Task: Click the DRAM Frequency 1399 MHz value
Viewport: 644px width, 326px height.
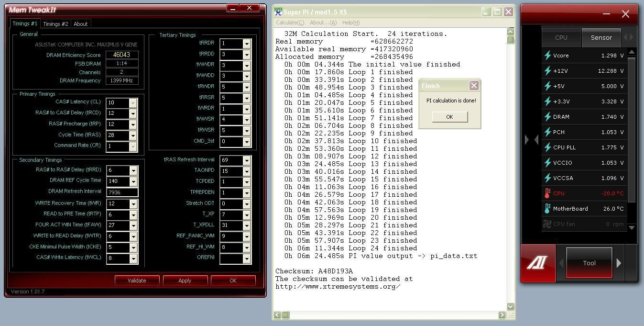Action: pos(122,81)
